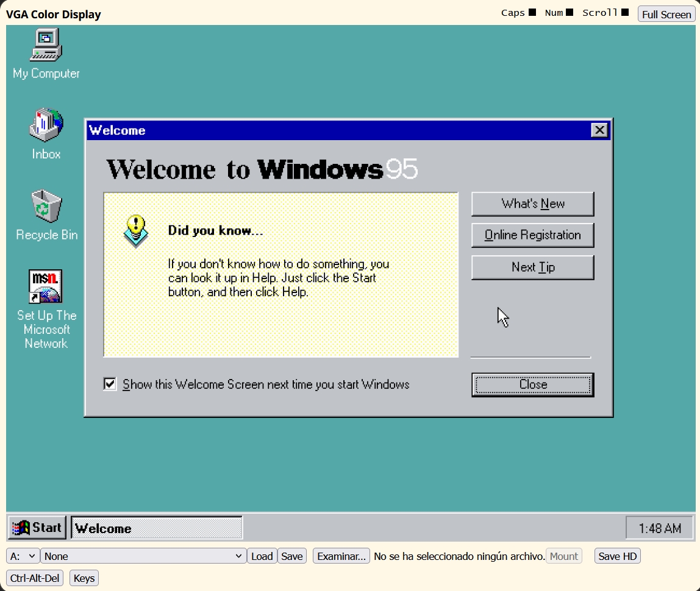This screenshot has width=700, height=591.
Task: Uncheck Show this Welcome Screen checkbox
Action: [110, 384]
